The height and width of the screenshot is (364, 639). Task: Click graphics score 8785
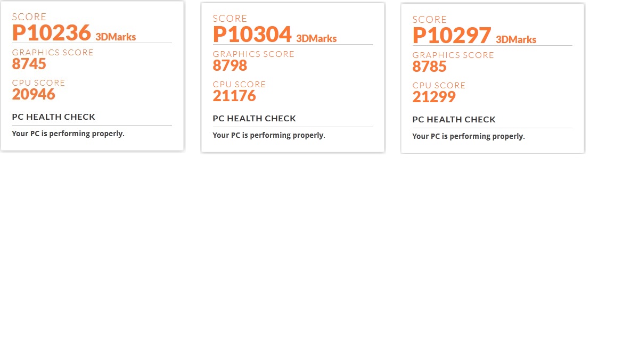pyautogui.click(x=430, y=67)
